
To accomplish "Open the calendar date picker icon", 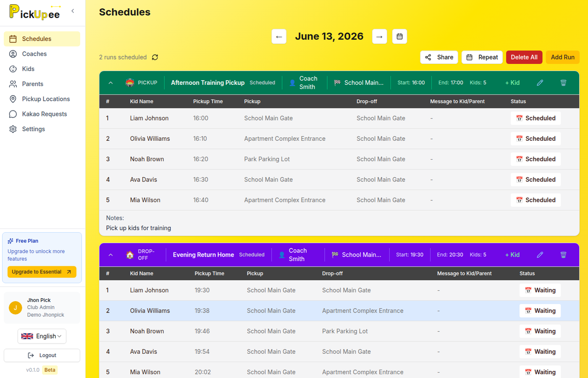I will (399, 37).
